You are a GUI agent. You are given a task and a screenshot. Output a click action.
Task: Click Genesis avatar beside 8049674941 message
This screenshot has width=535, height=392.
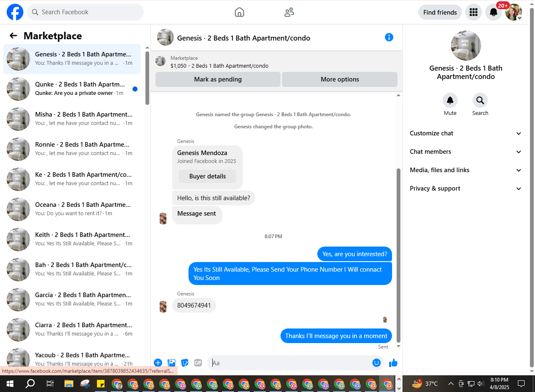163,306
